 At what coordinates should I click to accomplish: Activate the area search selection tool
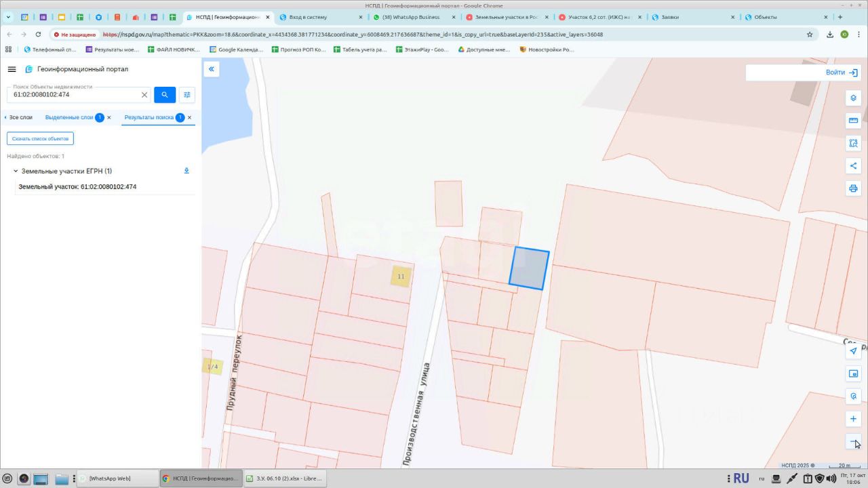[x=853, y=143]
